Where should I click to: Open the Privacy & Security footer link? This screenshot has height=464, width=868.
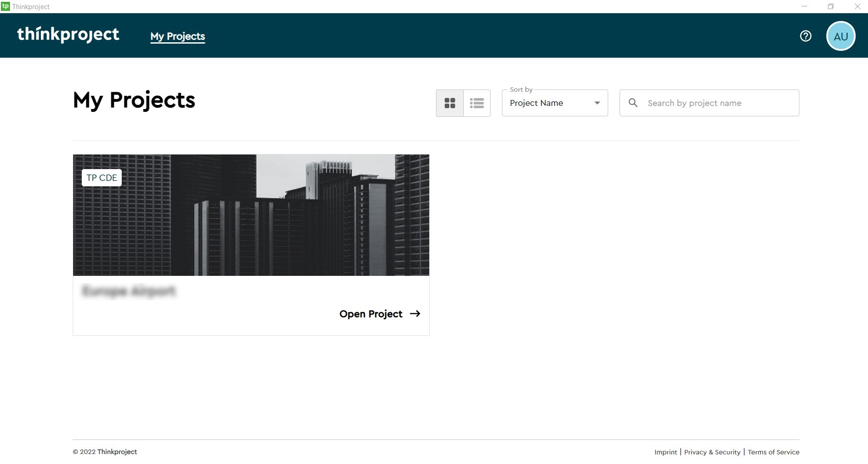click(712, 452)
